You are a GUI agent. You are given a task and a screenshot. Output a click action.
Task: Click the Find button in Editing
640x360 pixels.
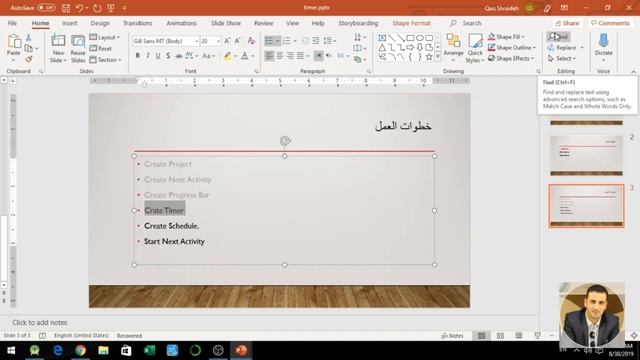pos(558,37)
